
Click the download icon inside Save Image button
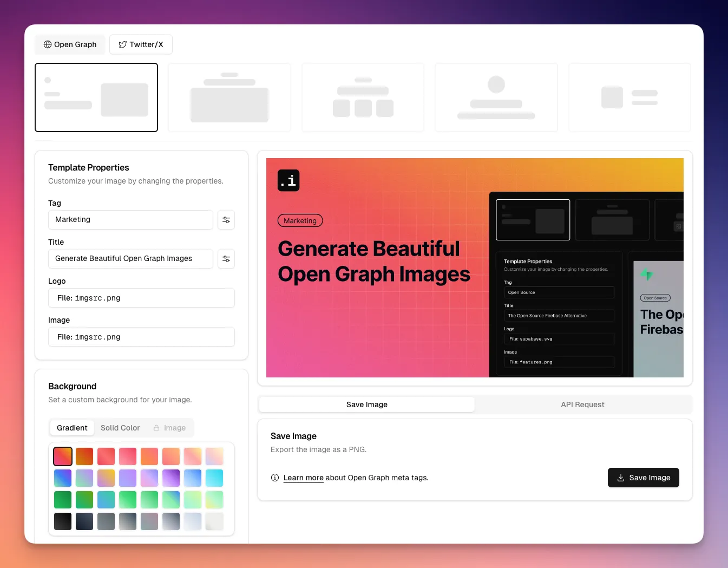[620, 478]
